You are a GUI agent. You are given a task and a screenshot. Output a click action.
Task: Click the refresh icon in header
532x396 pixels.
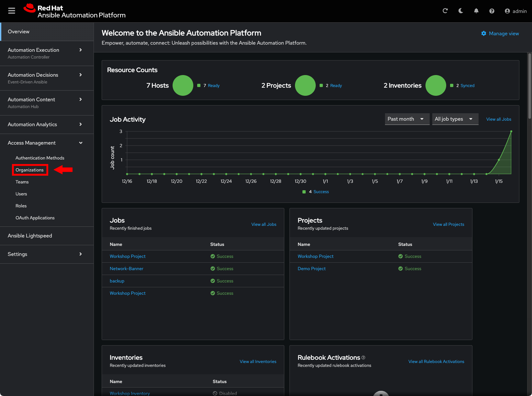445,11
